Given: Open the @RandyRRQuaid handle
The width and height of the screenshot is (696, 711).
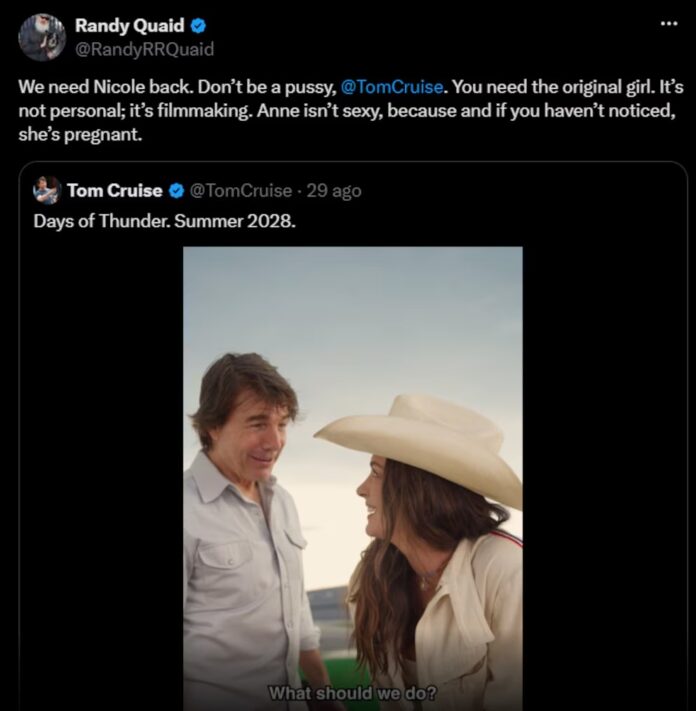Looking at the screenshot, I should coord(144,49).
